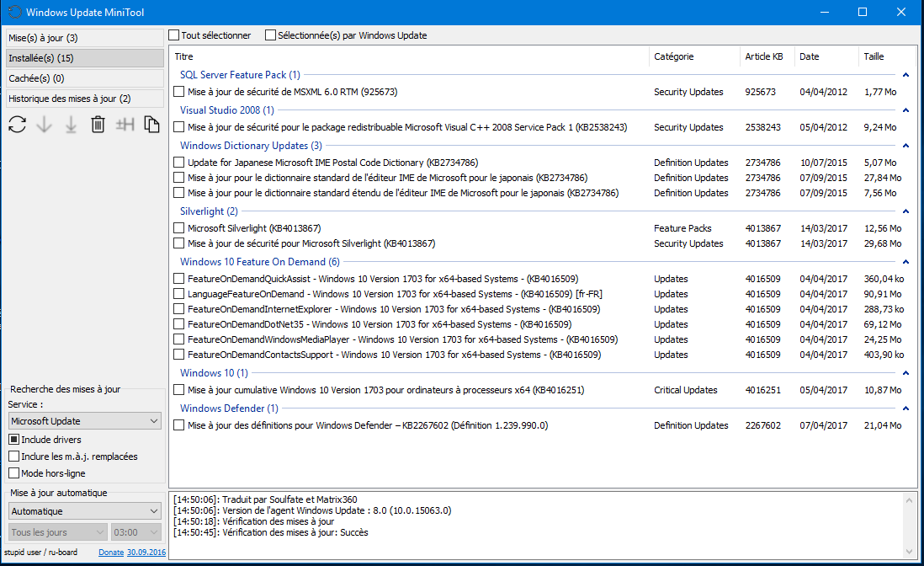Collapse the Silverlight group
The image size is (924, 566).
(x=905, y=212)
